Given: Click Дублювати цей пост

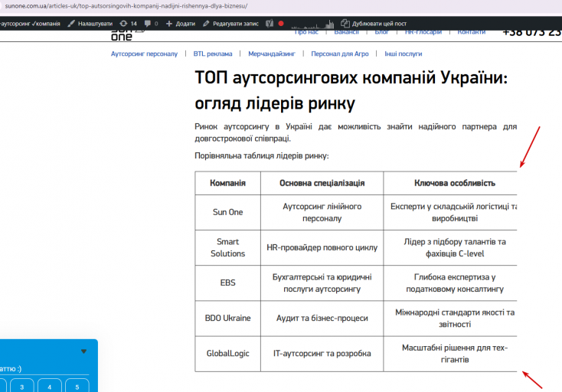Looking at the screenshot, I should tap(374, 24).
